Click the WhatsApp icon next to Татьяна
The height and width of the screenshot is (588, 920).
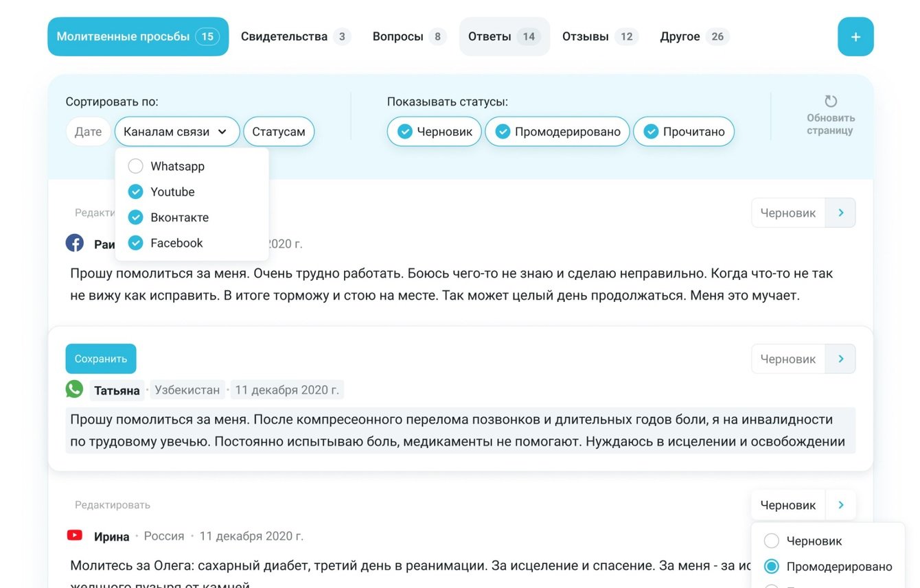pos(74,389)
